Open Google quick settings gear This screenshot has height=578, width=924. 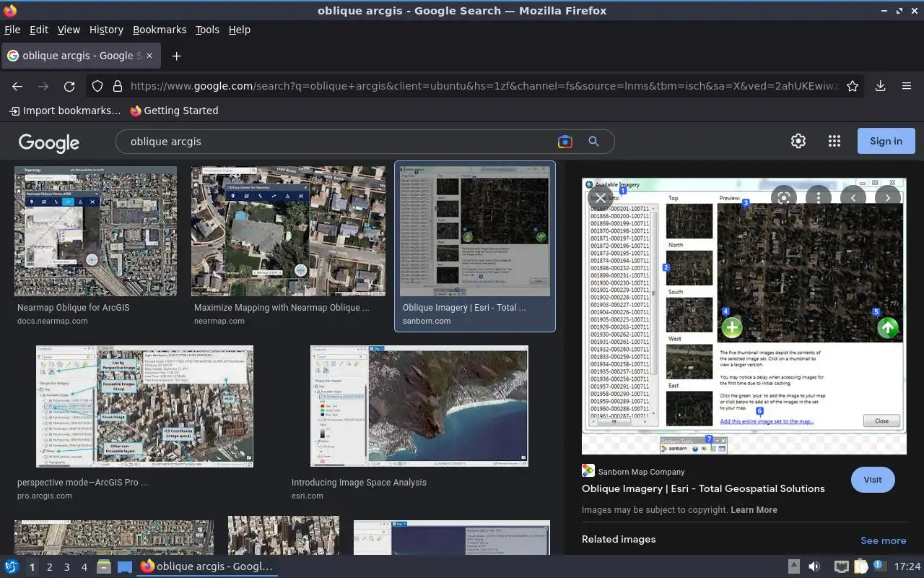point(798,141)
